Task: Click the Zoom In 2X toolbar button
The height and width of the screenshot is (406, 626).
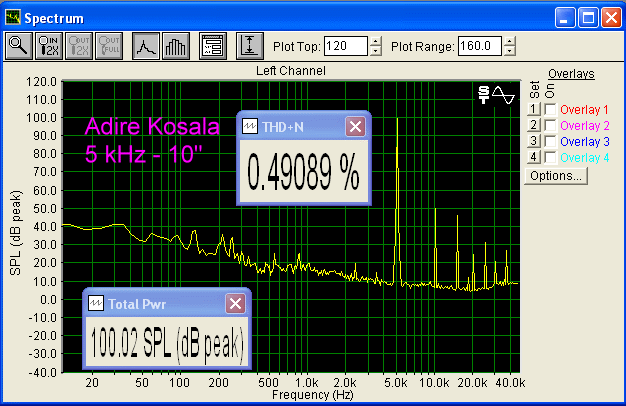Action: click(48, 45)
